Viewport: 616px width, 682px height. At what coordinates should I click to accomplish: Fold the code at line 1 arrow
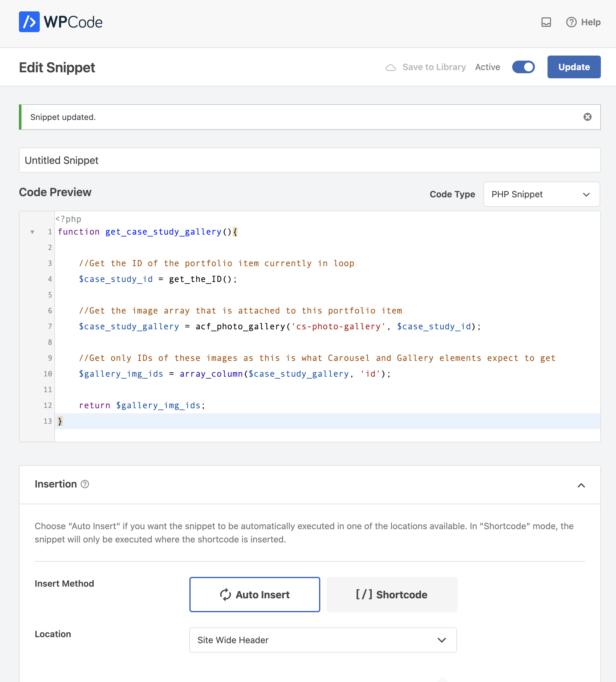coord(33,232)
